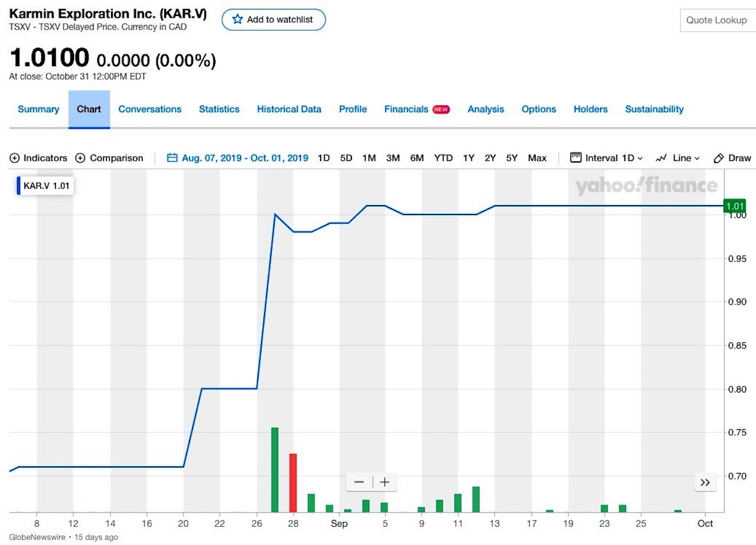Zoom in the chart with plus button
756x545 pixels.
coord(384,482)
